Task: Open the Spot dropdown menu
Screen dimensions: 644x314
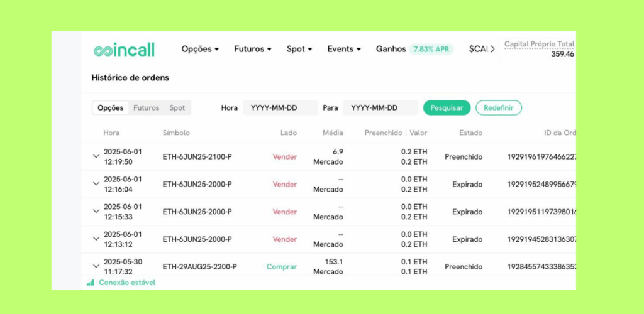Action: point(299,49)
